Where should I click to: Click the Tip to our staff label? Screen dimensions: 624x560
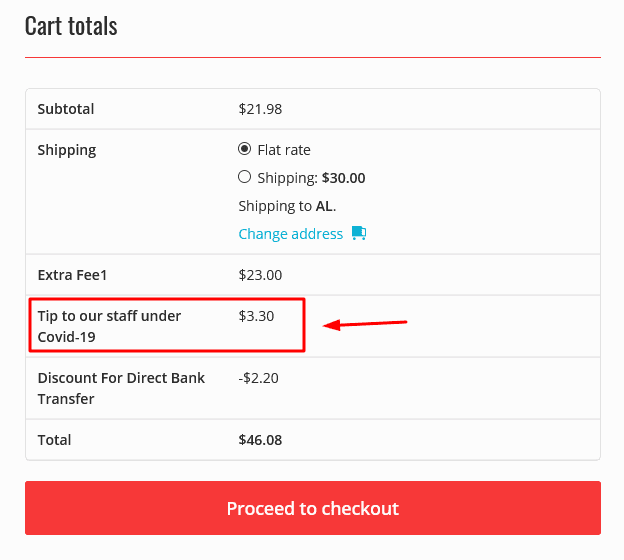[x=109, y=326]
